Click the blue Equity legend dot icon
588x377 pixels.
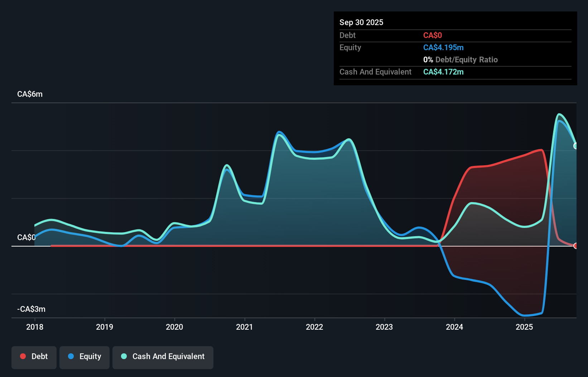pyautogui.click(x=71, y=356)
